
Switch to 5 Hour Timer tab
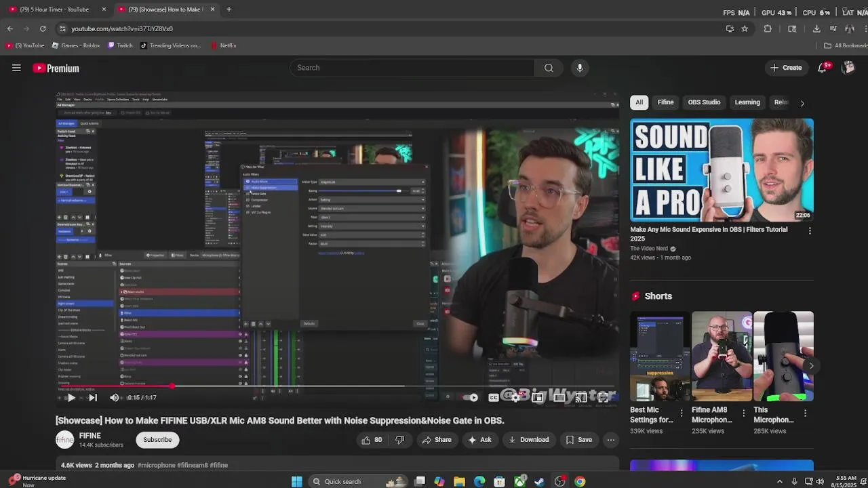(54, 9)
